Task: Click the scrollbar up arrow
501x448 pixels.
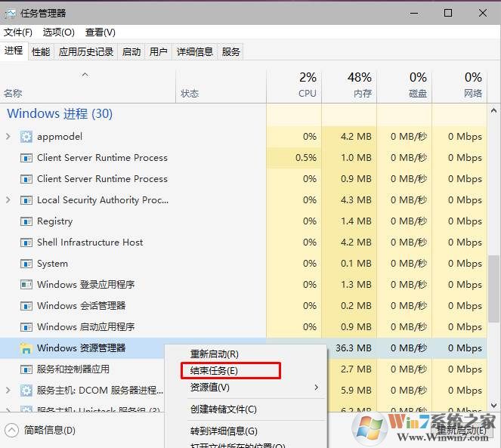Action: tap(493, 110)
